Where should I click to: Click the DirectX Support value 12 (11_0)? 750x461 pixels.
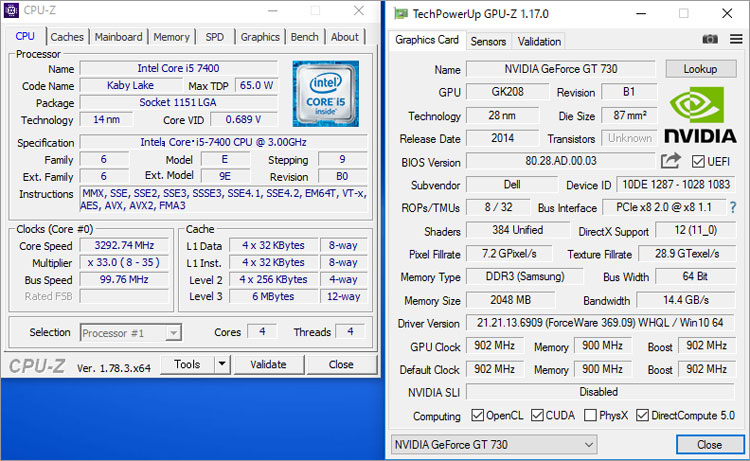click(695, 230)
